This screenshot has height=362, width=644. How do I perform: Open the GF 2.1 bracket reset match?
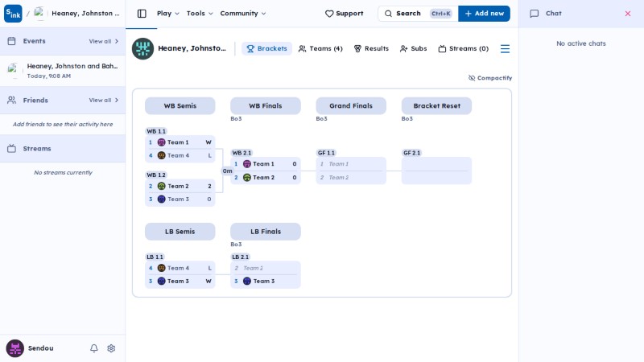pos(436,171)
